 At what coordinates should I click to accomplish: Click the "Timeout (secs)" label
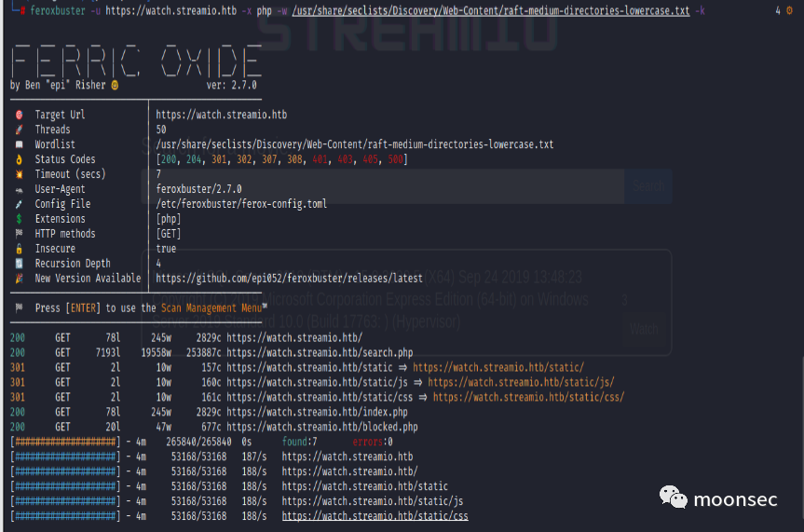(x=70, y=174)
